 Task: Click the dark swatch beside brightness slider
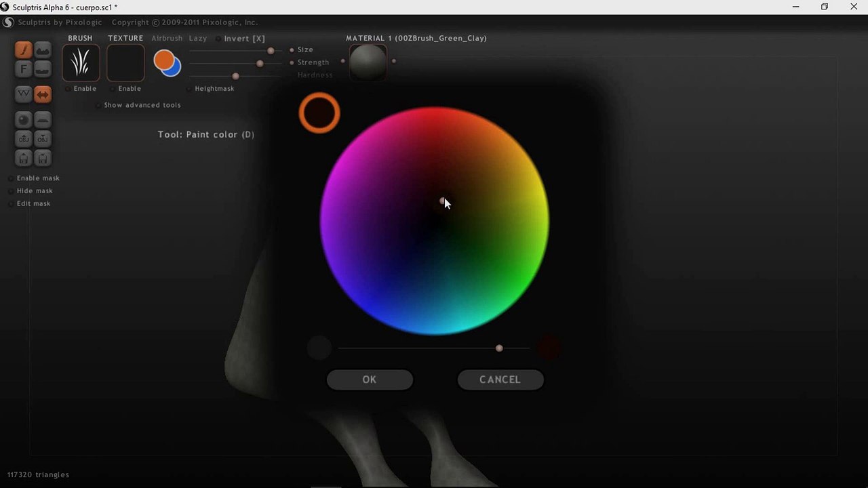tap(319, 348)
